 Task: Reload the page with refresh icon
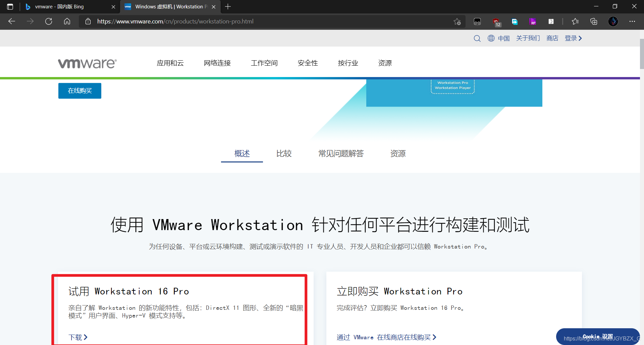click(x=49, y=21)
